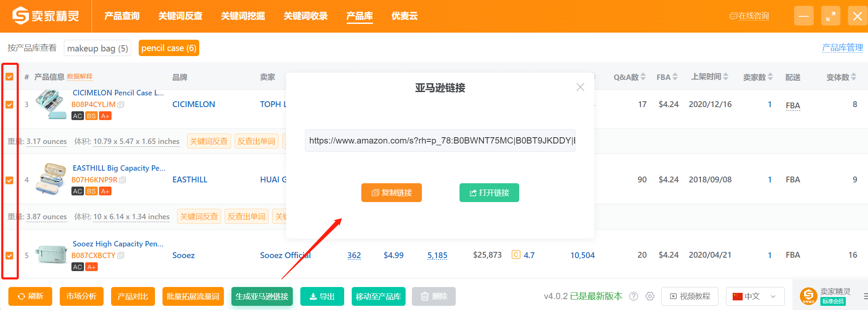Sort by 上架时间 column arrows
This screenshot has height=310, width=868.
click(x=726, y=77)
